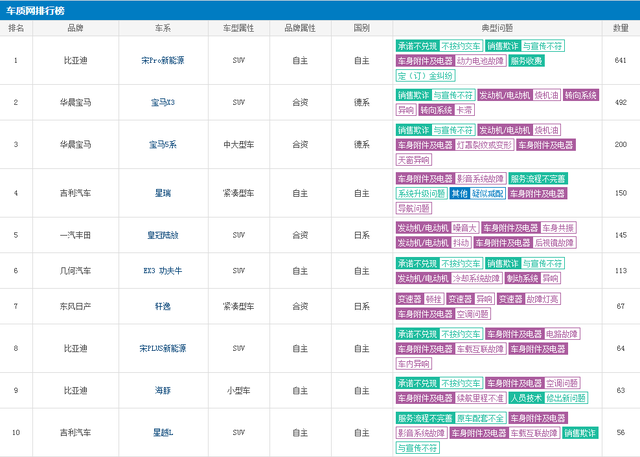Open the 星瑞 car series link
Screen dimensions: 640x457
tap(163, 193)
